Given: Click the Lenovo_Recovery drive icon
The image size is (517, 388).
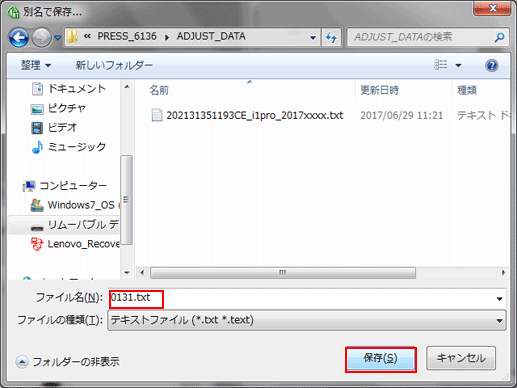Looking at the screenshot, I should (x=36, y=244).
